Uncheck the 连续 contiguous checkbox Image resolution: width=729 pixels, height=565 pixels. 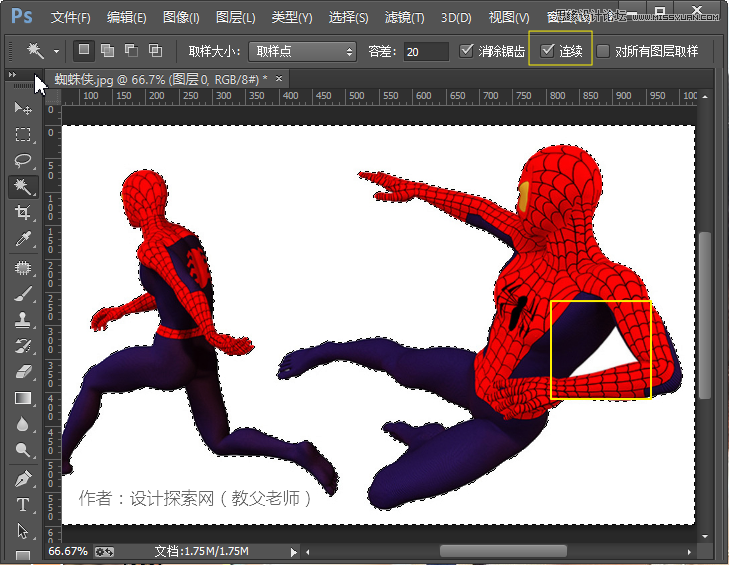[x=547, y=50]
